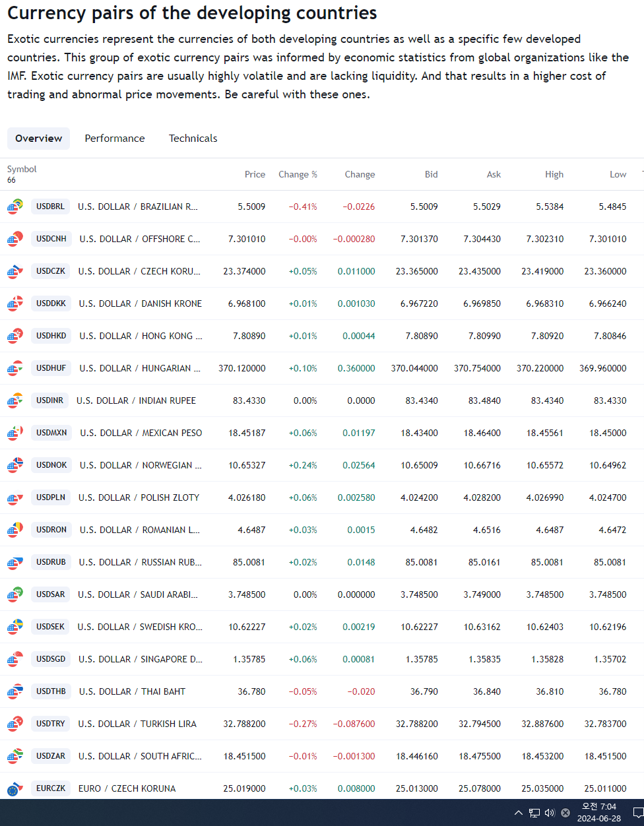
Task: Click the USDTRY currency pair flag icon
Action: (15, 724)
